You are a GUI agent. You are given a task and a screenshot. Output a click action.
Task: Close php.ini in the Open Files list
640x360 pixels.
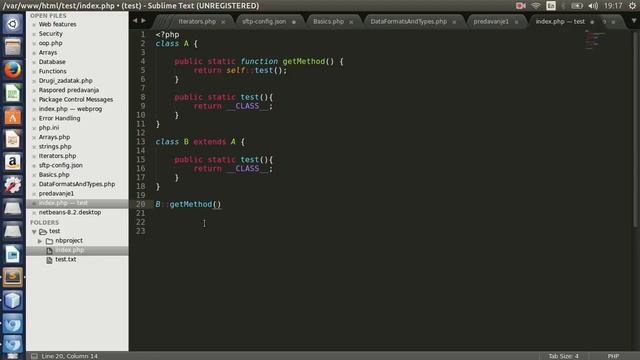tap(34, 128)
